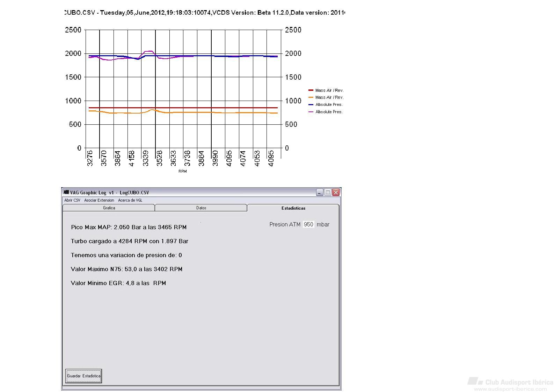The height and width of the screenshot is (392, 554).
Task: Minimize the VAG Graphic Log window
Action: [320, 192]
